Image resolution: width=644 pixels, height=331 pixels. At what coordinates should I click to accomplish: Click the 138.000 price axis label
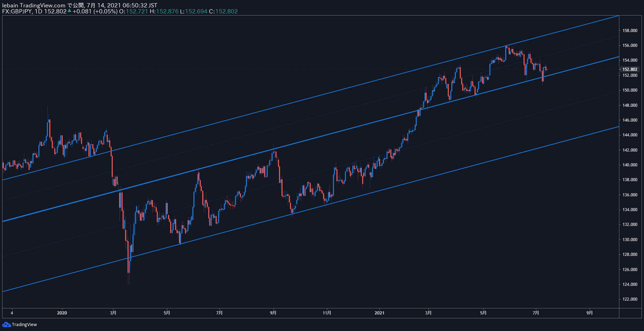coord(630,180)
